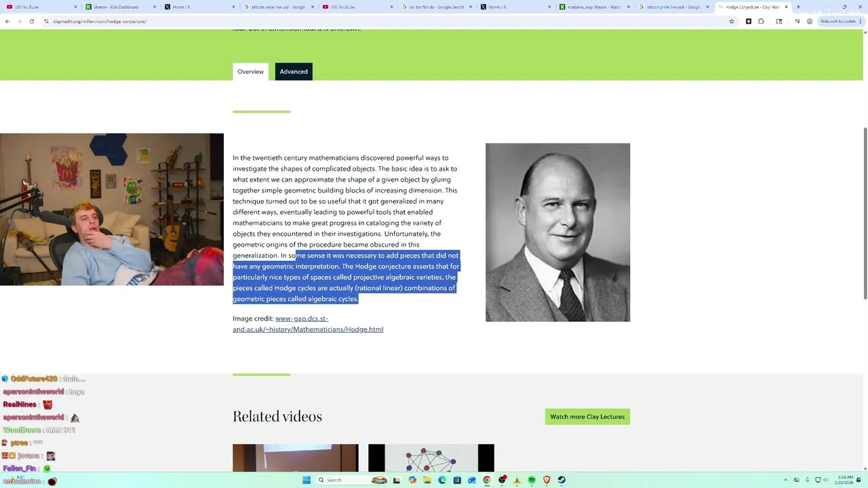The image size is (868, 488).
Task: Open the Windows Start menu
Action: coord(307,480)
